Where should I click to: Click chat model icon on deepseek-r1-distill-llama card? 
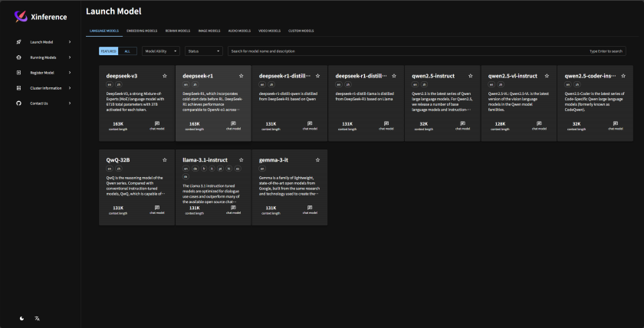[x=386, y=123]
